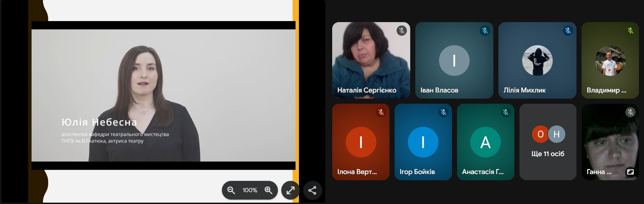
Task: Click muted mic icon on Ганна tile
Action: click(x=630, y=112)
